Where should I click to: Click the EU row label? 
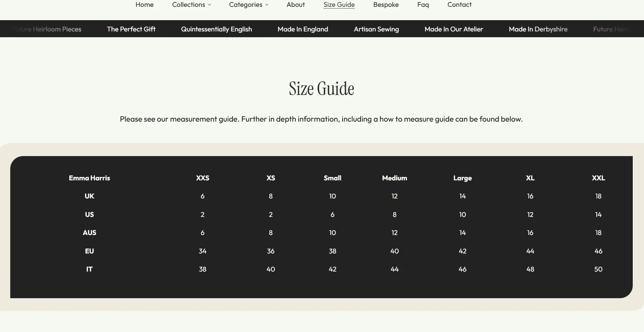click(x=89, y=251)
